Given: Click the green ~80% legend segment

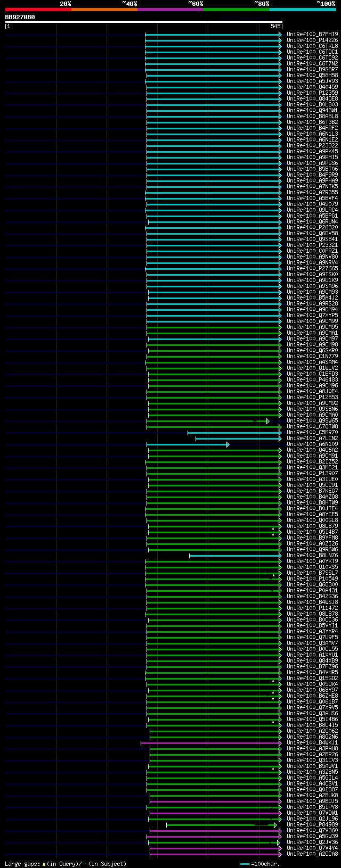Looking at the screenshot, I should 237,10.
